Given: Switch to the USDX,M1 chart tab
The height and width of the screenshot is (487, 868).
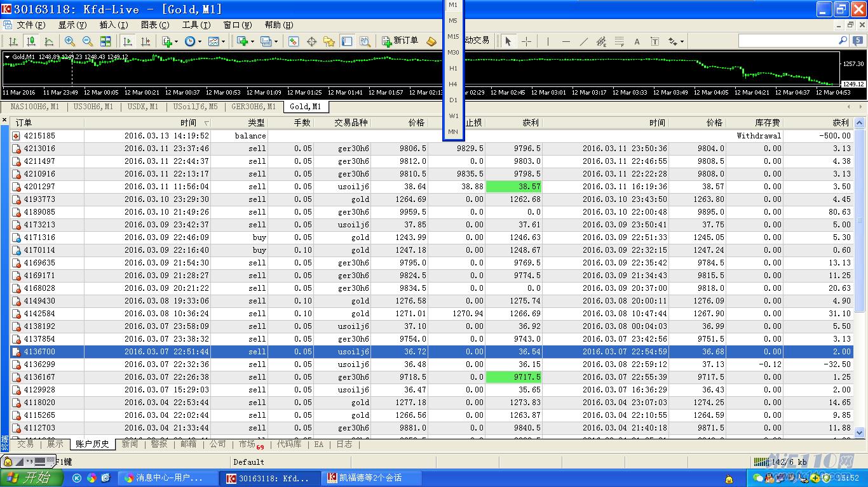Looking at the screenshot, I should pos(143,107).
